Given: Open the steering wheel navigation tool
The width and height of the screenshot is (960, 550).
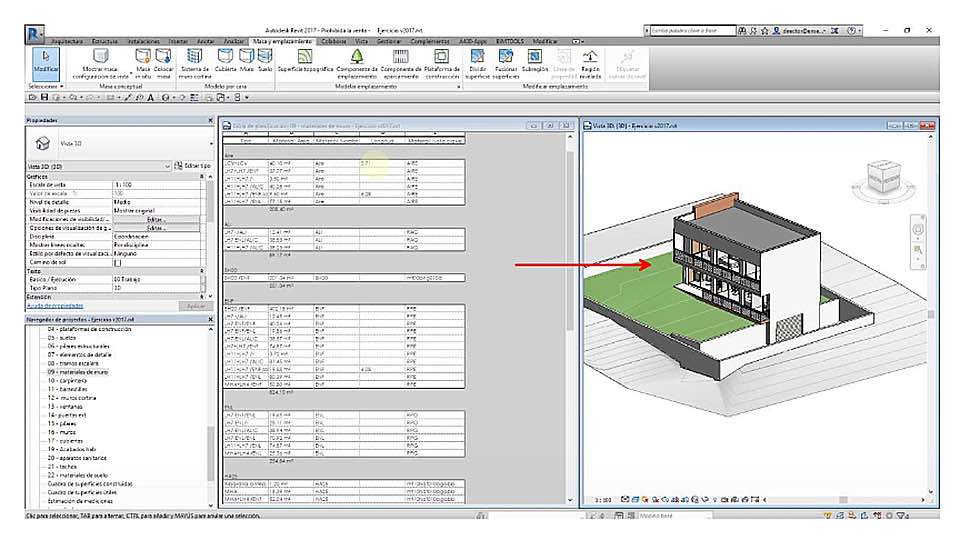Looking at the screenshot, I should click(918, 230).
